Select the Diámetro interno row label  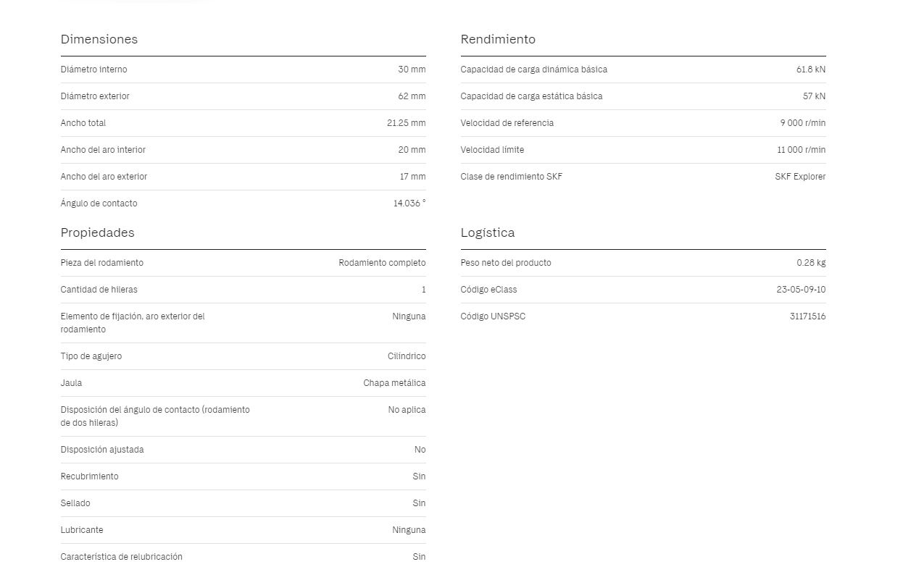(94, 70)
